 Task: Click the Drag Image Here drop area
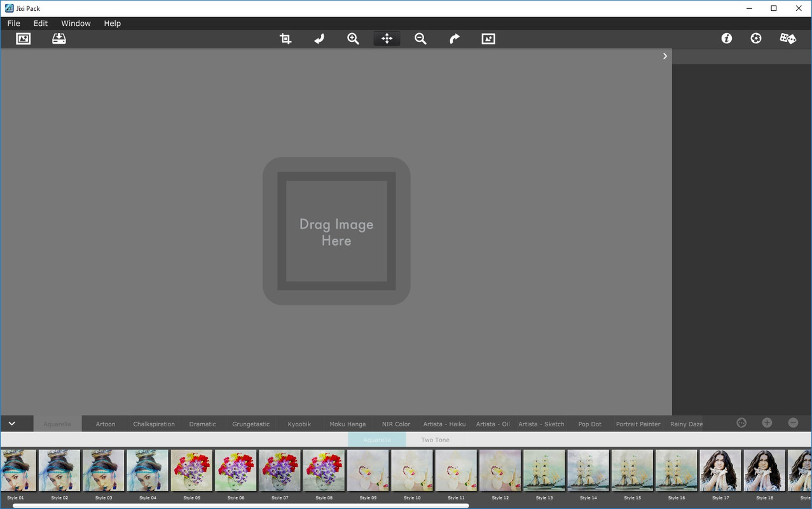[x=336, y=232]
